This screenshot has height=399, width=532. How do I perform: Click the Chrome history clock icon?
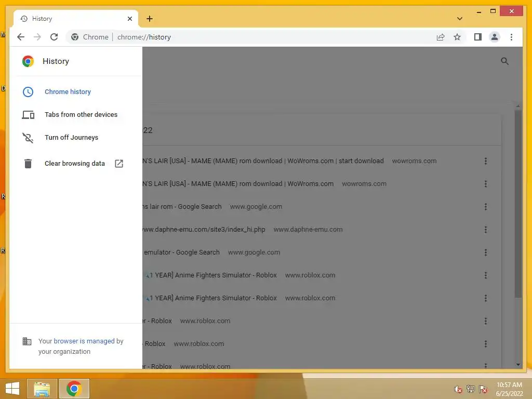28,91
